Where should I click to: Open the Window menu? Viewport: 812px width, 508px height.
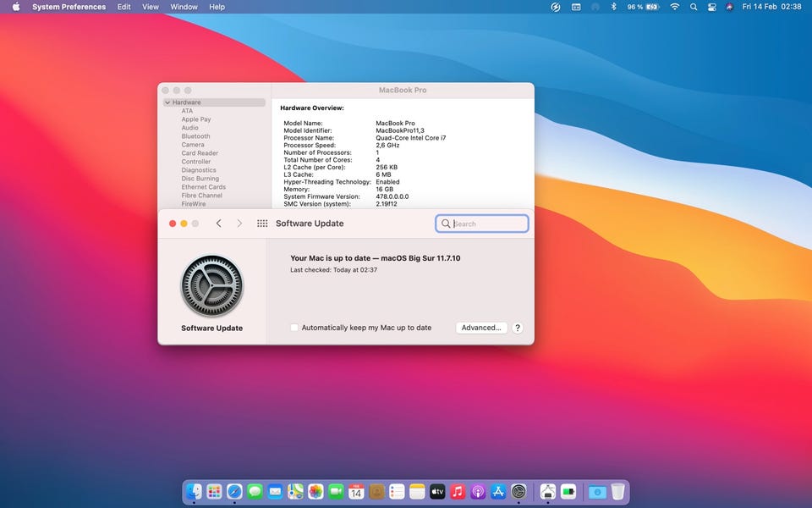tap(184, 7)
